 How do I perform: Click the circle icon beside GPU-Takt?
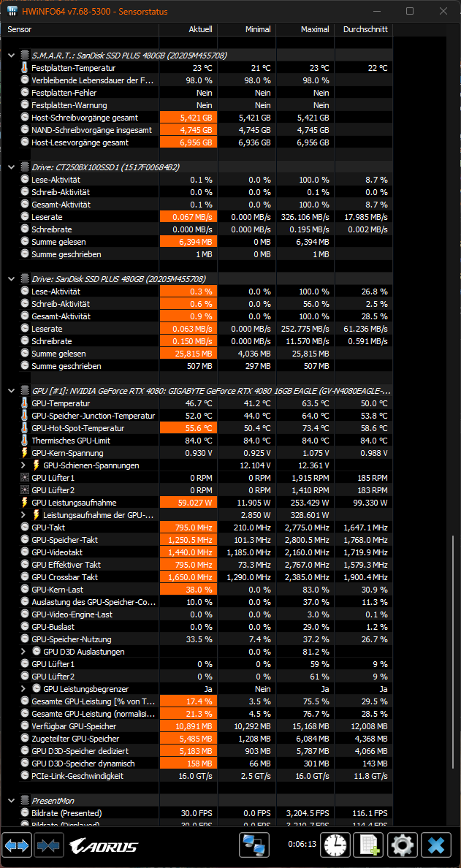click(x=24, y=528)
